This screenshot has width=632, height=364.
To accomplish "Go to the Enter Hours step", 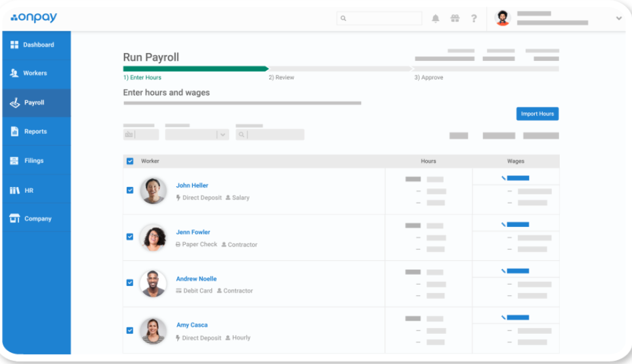I will pyautogui.click(x=142, y=77).
